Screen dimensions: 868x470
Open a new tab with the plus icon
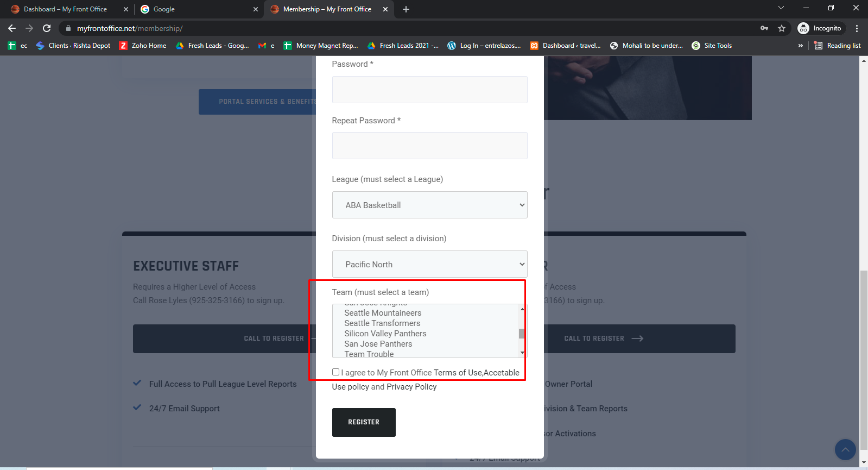[406, 9]
